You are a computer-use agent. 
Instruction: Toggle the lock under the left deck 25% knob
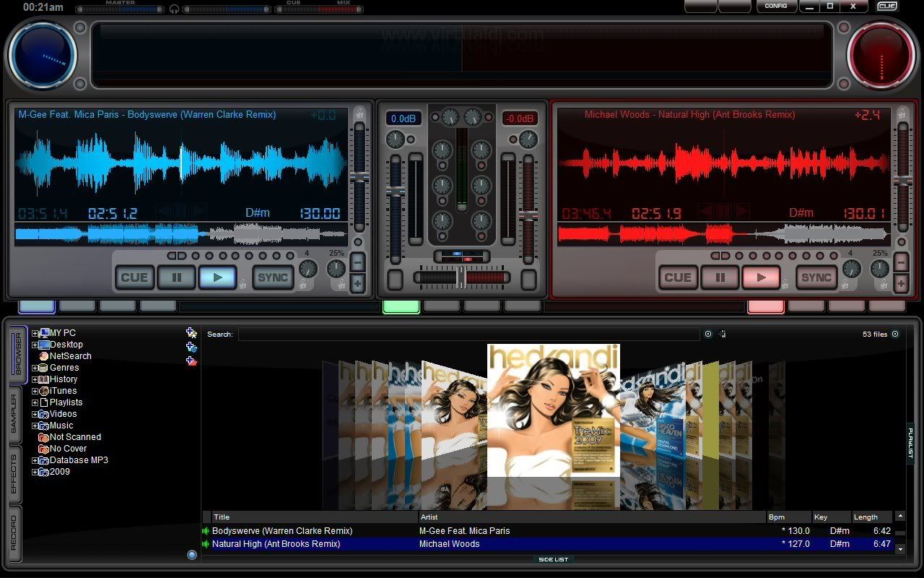[x=341, y=285]
